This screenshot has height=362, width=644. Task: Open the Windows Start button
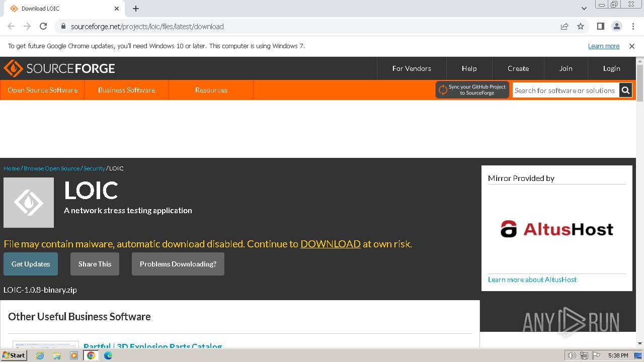pyautogui.click(x=14, y=355)
